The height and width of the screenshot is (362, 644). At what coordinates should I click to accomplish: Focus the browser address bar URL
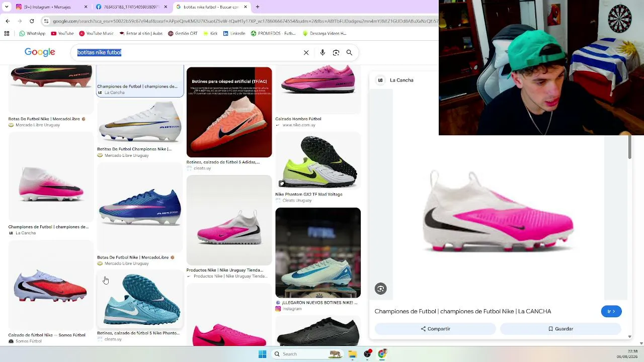coord(245,21)
